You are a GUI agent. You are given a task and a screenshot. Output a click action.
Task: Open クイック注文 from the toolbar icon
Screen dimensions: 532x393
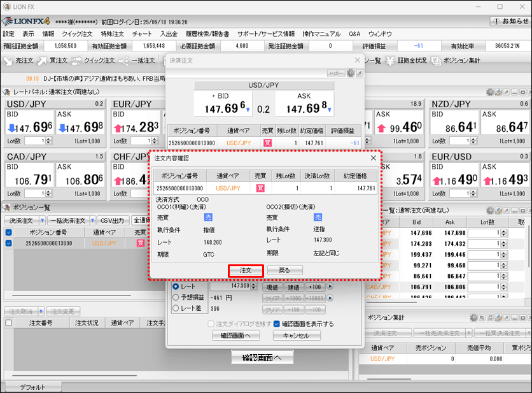pos(77,61)
